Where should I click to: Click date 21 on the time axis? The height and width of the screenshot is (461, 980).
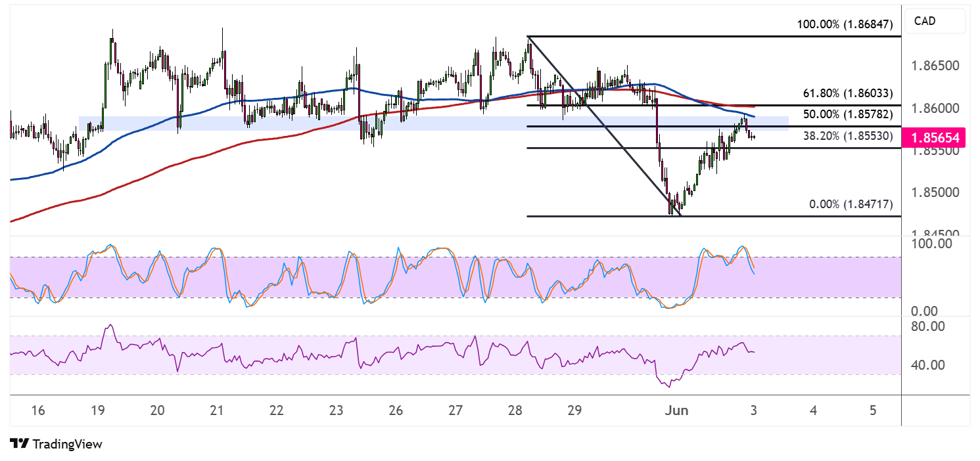pyautogui.click(x=217, y=411)
